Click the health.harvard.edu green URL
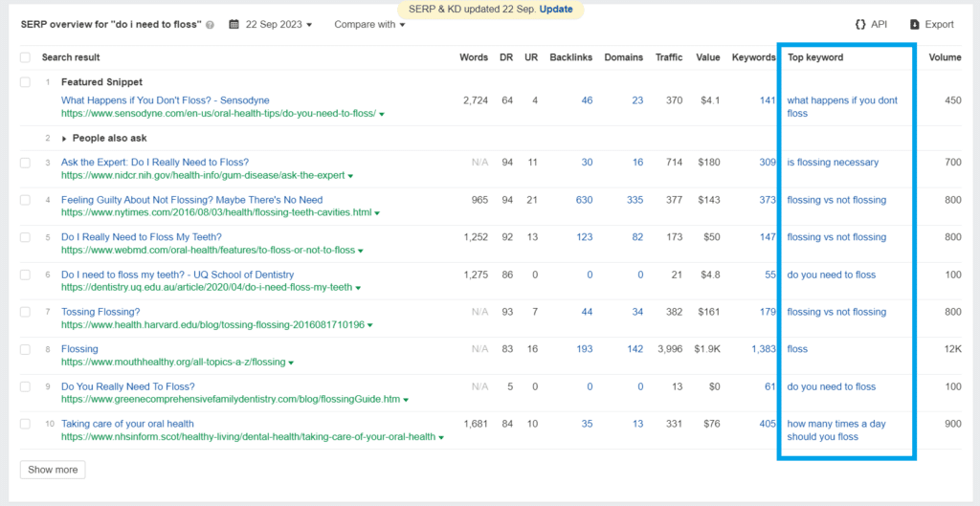The image size is (980, 506). point(212,325)
